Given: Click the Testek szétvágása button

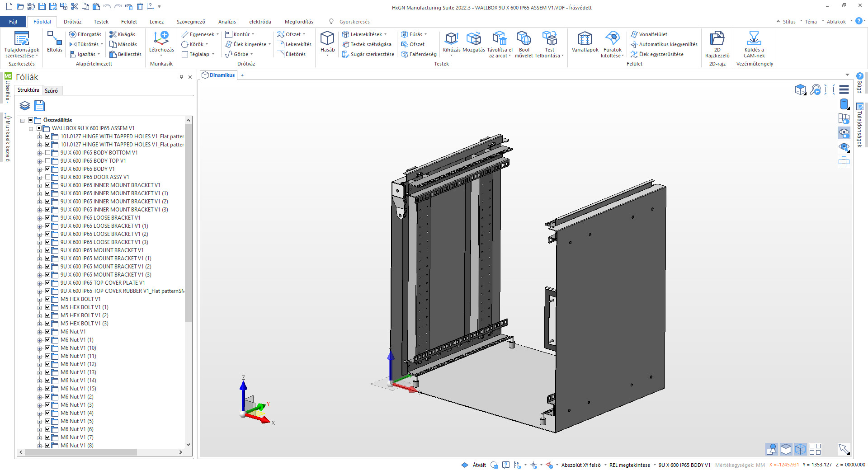Looking at the screenshot, I should point(370,44).
